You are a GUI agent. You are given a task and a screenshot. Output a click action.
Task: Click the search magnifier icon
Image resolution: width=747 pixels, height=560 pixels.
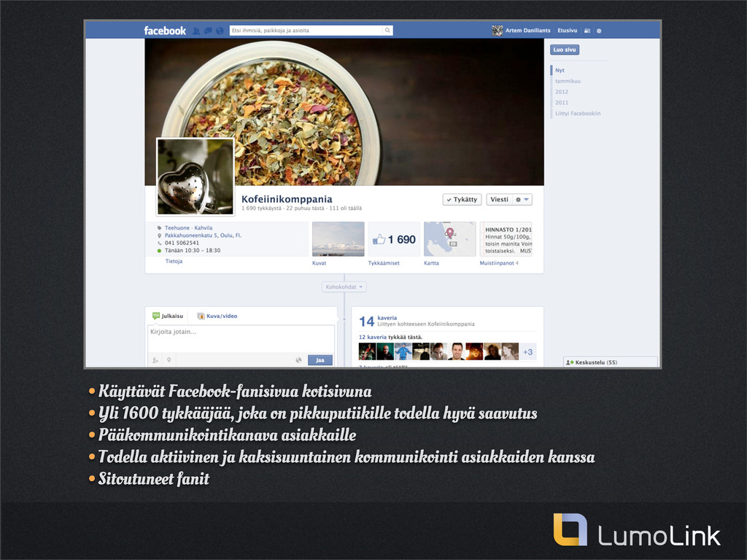tap(388, 31)
